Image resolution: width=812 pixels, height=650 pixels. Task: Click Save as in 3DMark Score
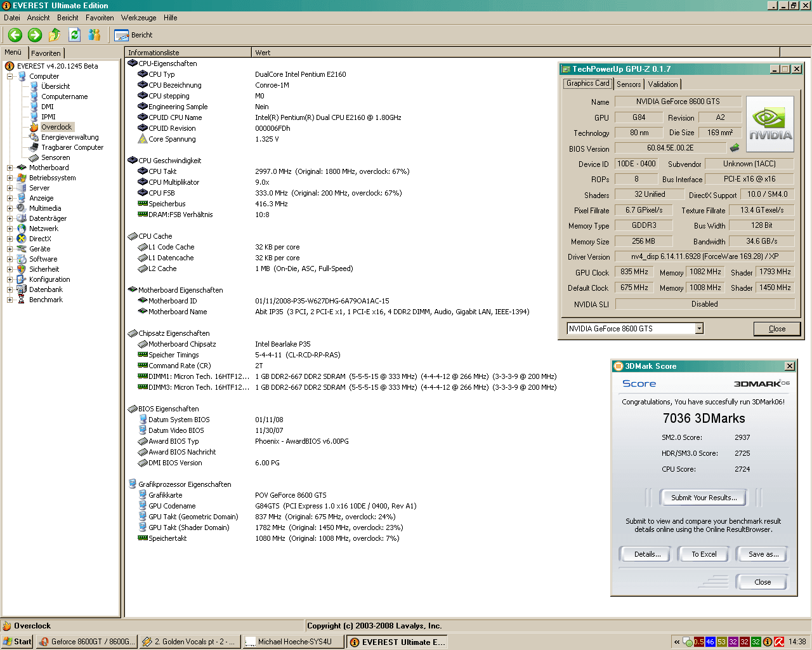763,554
